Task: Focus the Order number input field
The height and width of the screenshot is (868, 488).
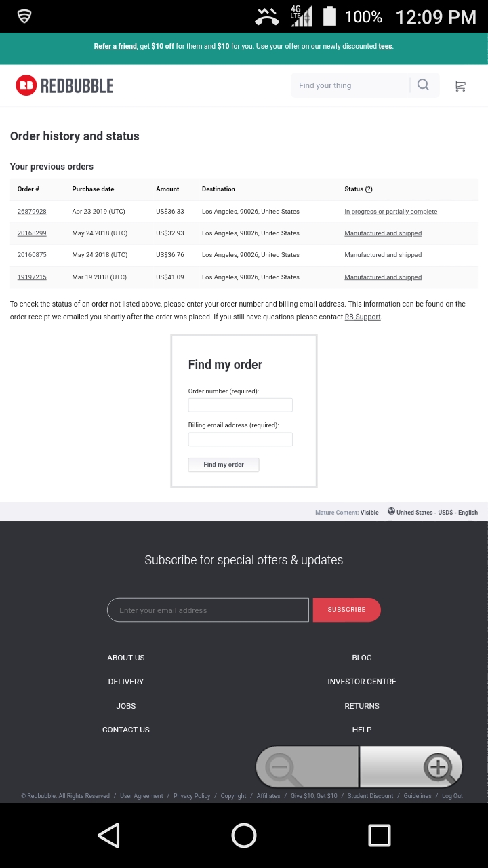Action: click(240, 405)
